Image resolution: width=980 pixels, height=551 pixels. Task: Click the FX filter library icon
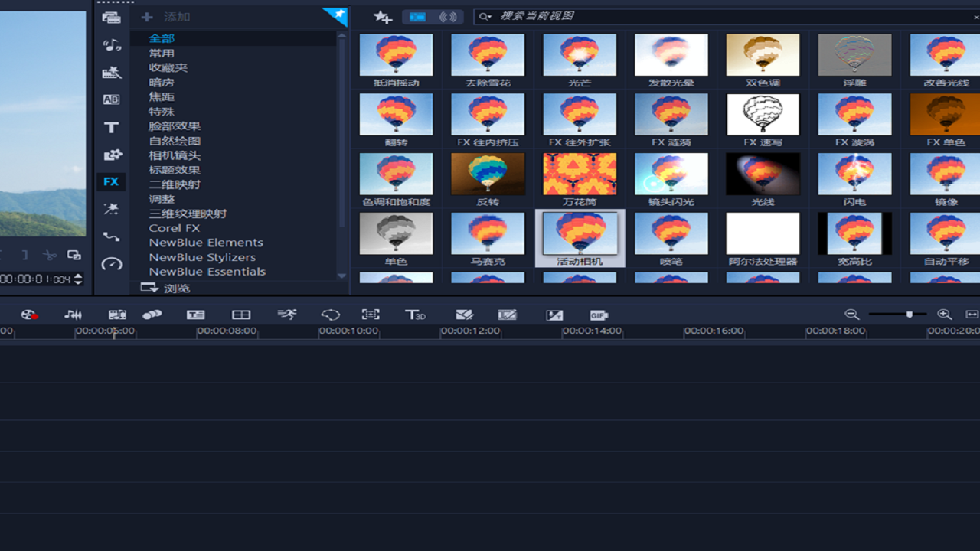(112, 182)
